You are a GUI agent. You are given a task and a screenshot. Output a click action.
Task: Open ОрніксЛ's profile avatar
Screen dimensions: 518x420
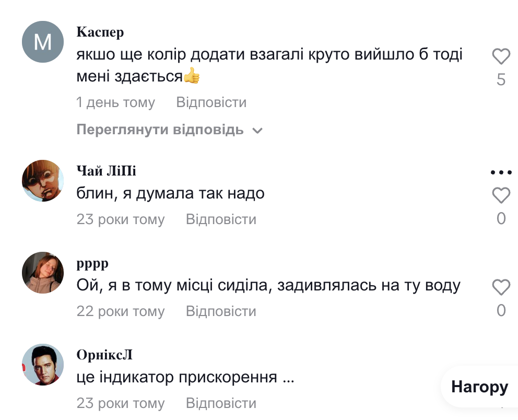point(43,365)
